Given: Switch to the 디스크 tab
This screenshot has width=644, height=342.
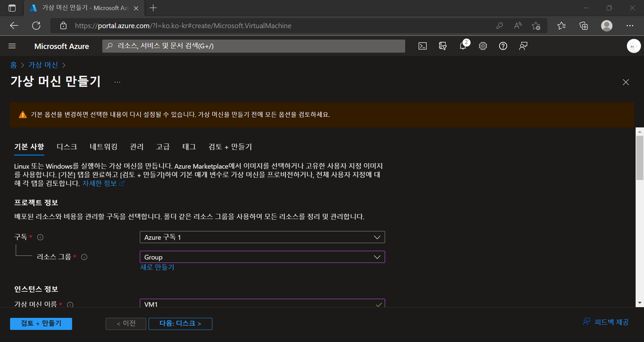Looking at the screenshot, I should [x=67, y=147].
